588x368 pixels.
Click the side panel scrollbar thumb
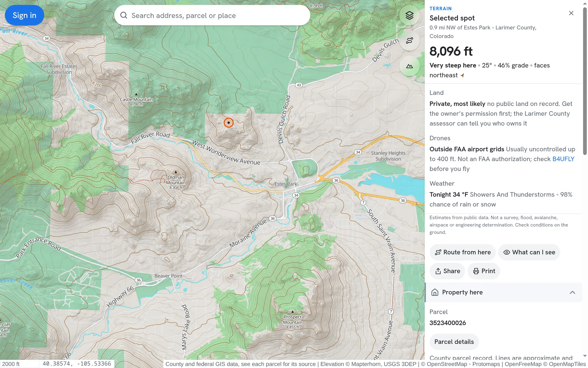(585, 81)
